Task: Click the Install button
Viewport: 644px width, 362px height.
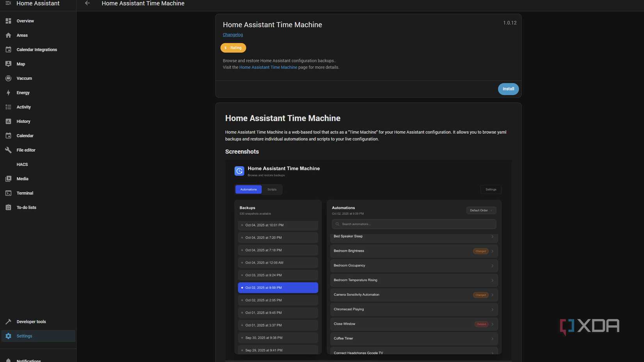Action: (508, 89)
